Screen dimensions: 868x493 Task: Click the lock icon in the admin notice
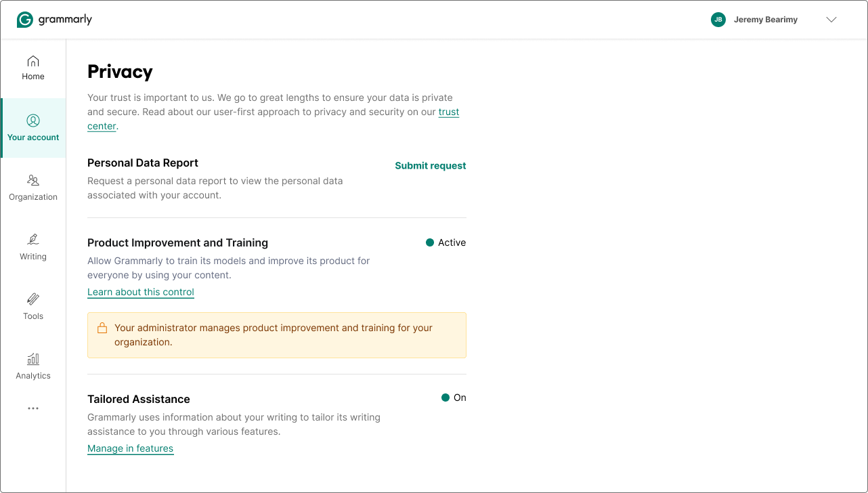point(102,327)
